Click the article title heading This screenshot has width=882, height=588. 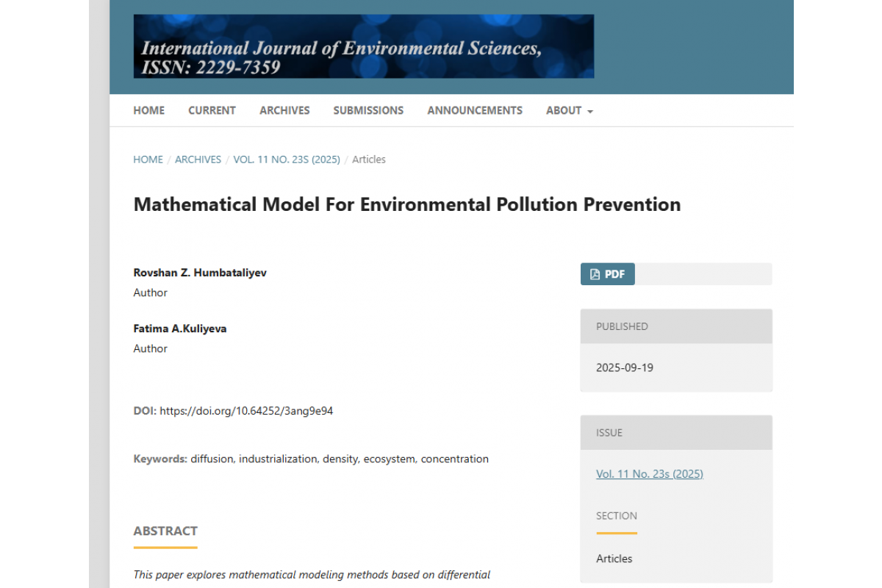click(x=406, y=204)
